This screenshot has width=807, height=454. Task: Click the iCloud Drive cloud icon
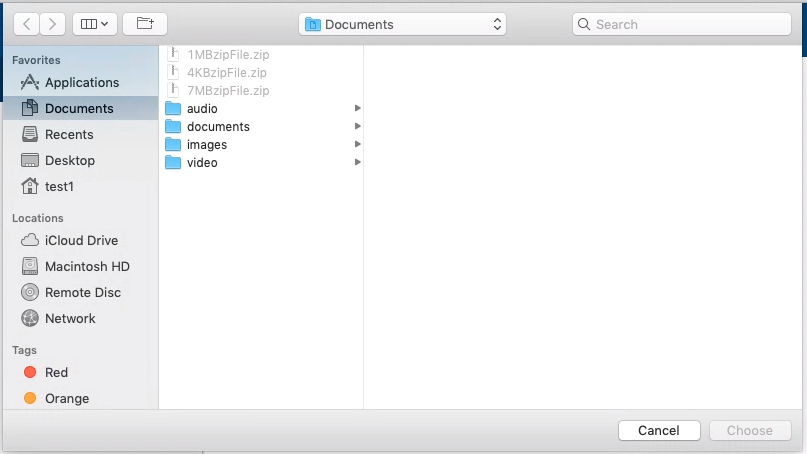coord(30,240)
